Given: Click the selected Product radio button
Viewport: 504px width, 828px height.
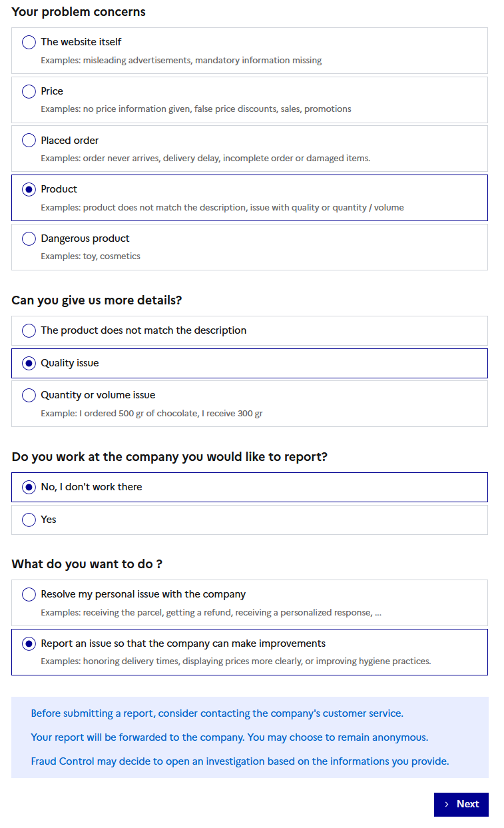Looking at the screenshot, I should click(29, 190).
